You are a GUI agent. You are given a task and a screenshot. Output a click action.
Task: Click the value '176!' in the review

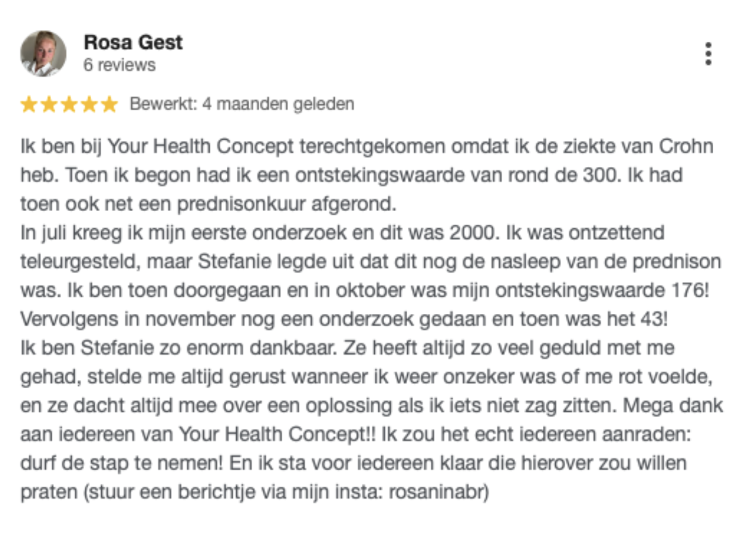[690, 290]
